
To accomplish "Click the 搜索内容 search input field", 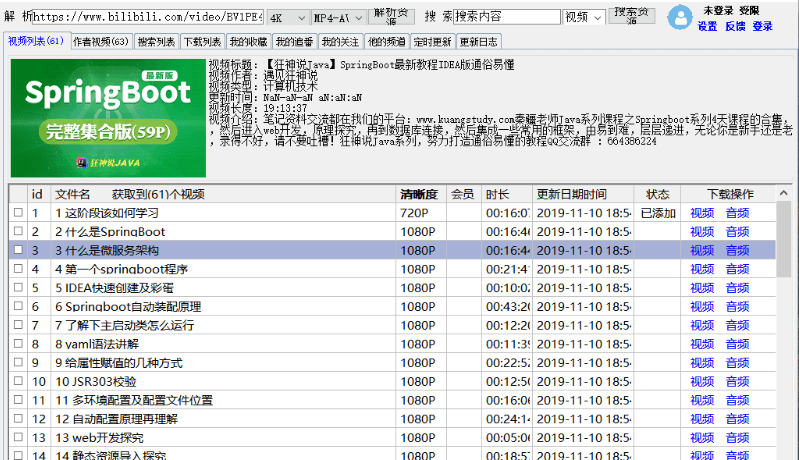I will [507, 17].
